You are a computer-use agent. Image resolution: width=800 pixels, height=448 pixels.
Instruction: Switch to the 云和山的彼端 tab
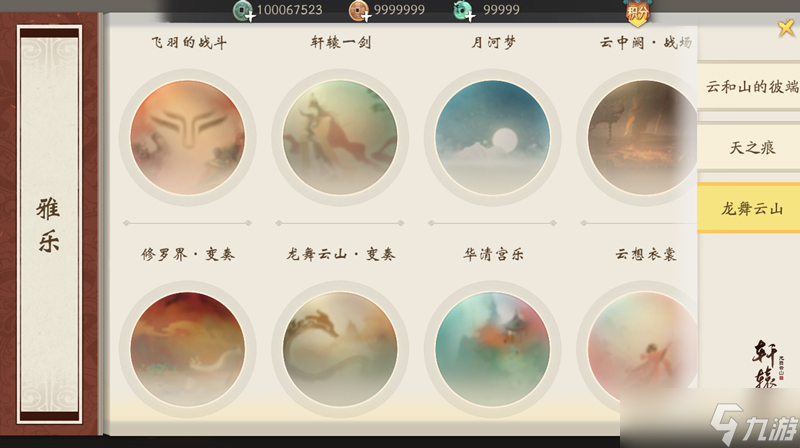[748, 86]
